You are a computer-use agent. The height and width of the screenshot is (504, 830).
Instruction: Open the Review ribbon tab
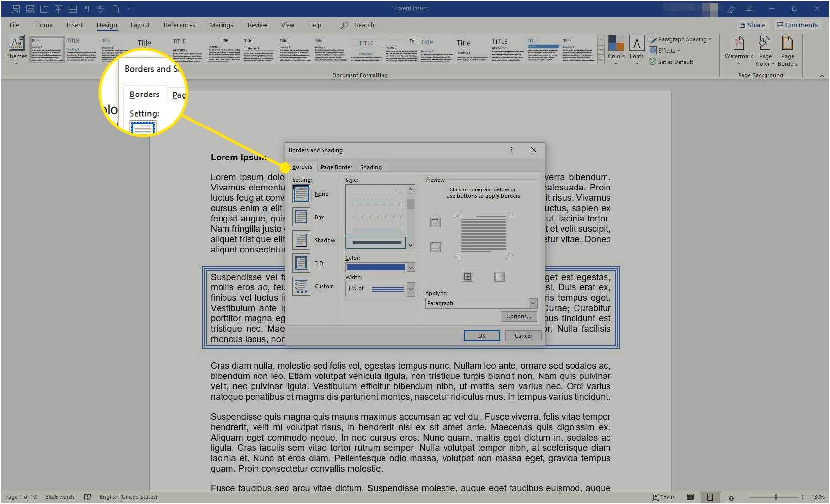pos(257,25)
